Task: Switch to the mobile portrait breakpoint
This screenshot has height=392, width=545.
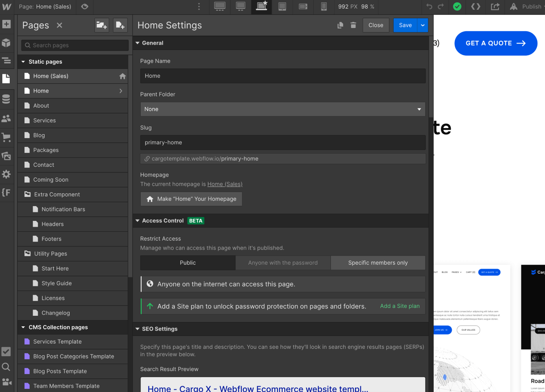Action: point(324,7)
